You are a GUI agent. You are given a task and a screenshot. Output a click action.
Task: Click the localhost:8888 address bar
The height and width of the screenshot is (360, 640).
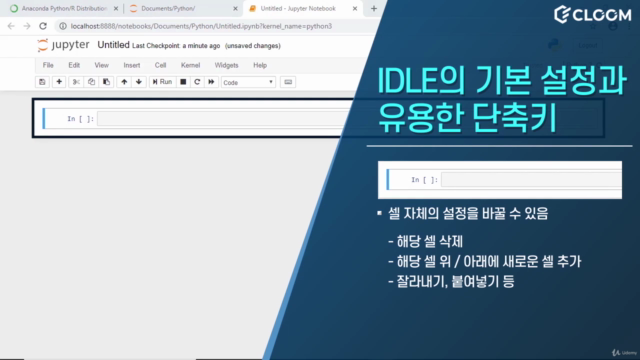[x=201, y=26]
